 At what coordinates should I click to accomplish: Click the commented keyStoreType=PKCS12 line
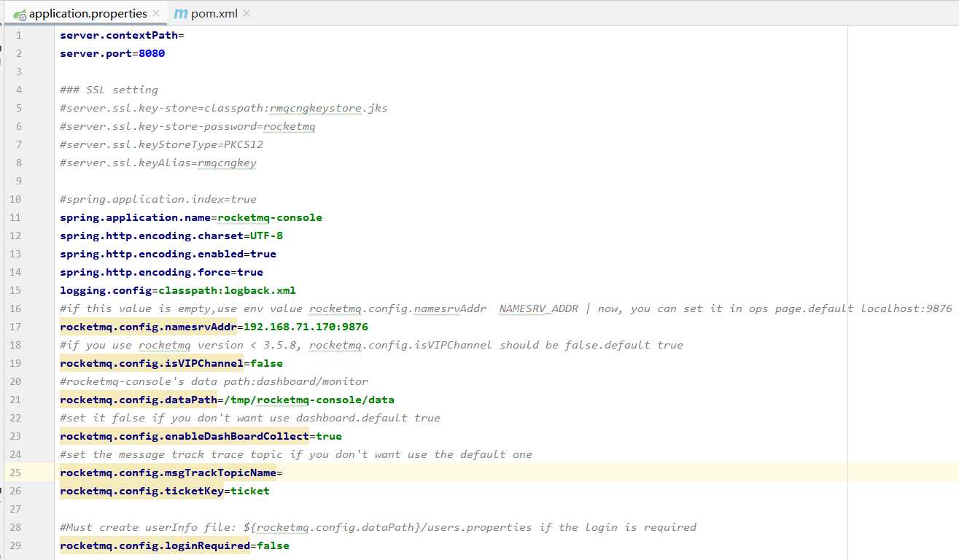click(x=161, y=144)
